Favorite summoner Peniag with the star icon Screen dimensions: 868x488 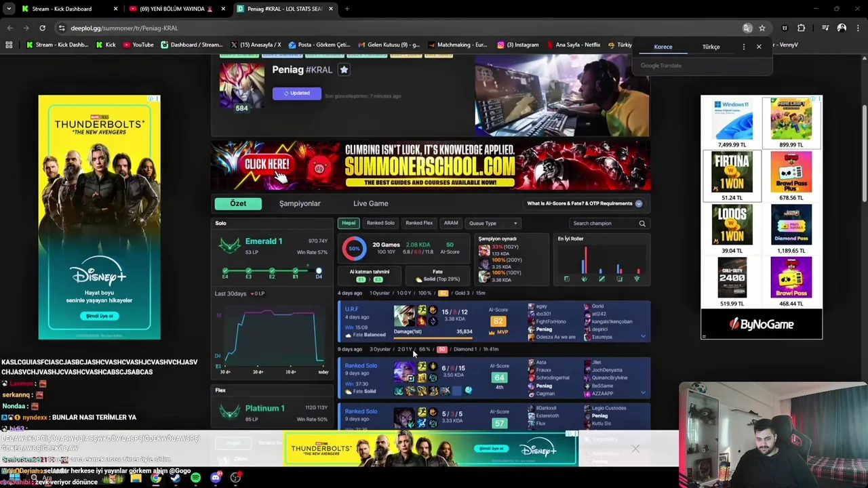[x=344, y=70]
